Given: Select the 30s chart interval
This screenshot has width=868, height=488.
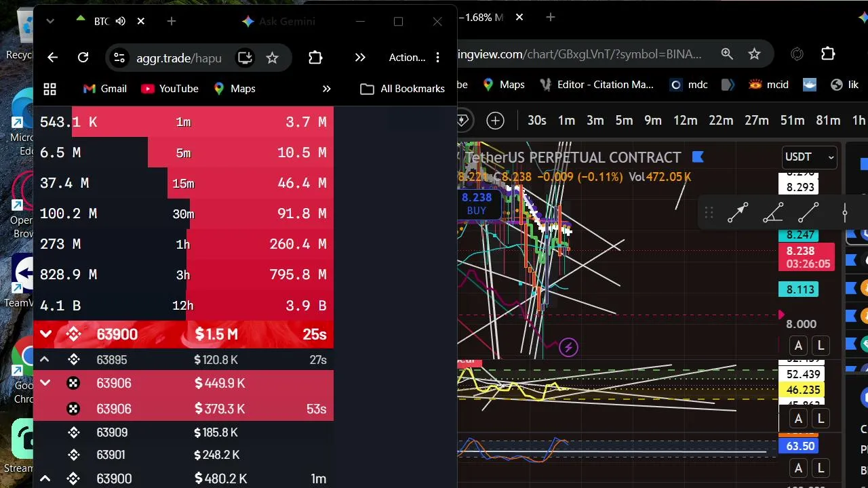Looking at the screenshot, I should [537, 121].
